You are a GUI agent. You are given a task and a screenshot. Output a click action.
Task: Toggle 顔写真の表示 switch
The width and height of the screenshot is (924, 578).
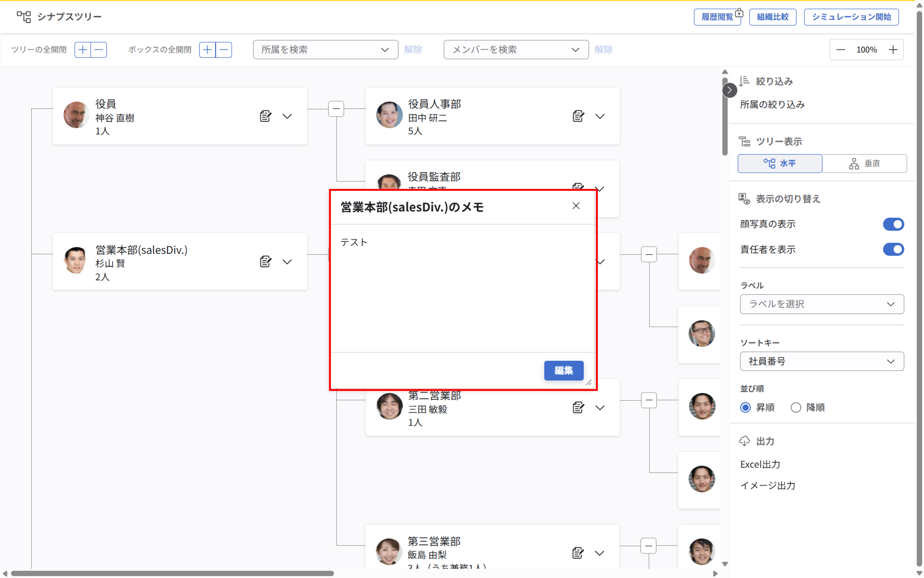pos(893,224)
